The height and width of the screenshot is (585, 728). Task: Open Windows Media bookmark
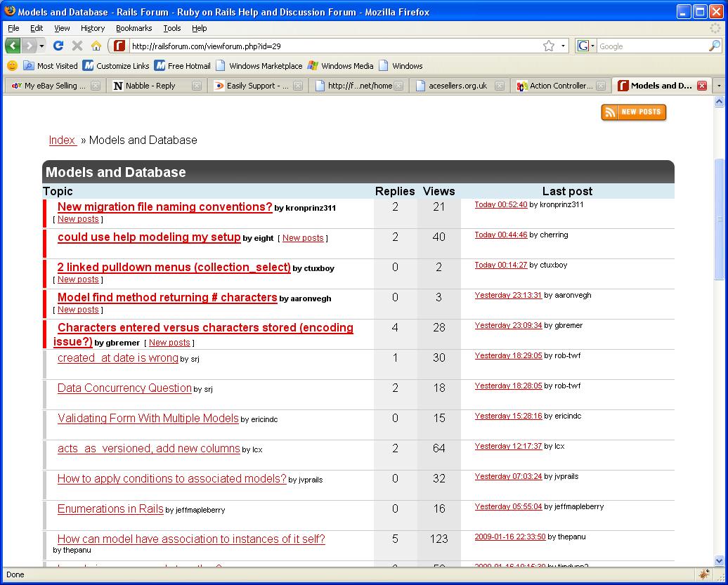(x=340, y=65)
